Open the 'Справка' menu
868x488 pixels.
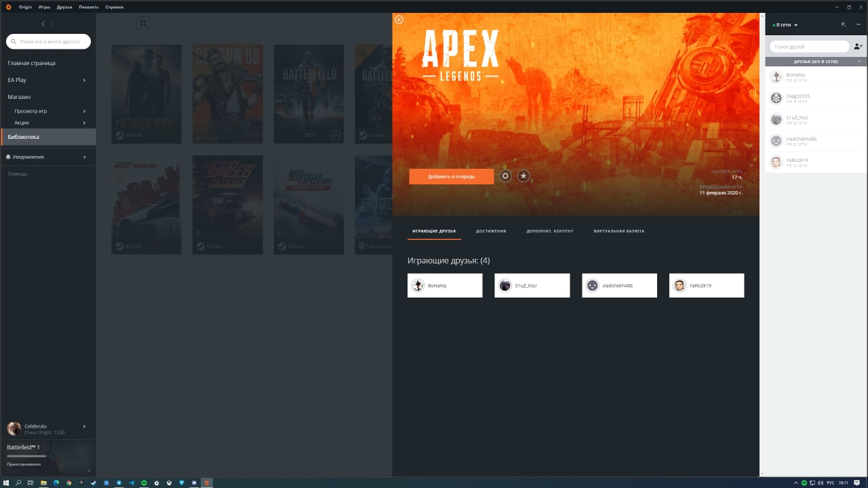pos(114,7)
